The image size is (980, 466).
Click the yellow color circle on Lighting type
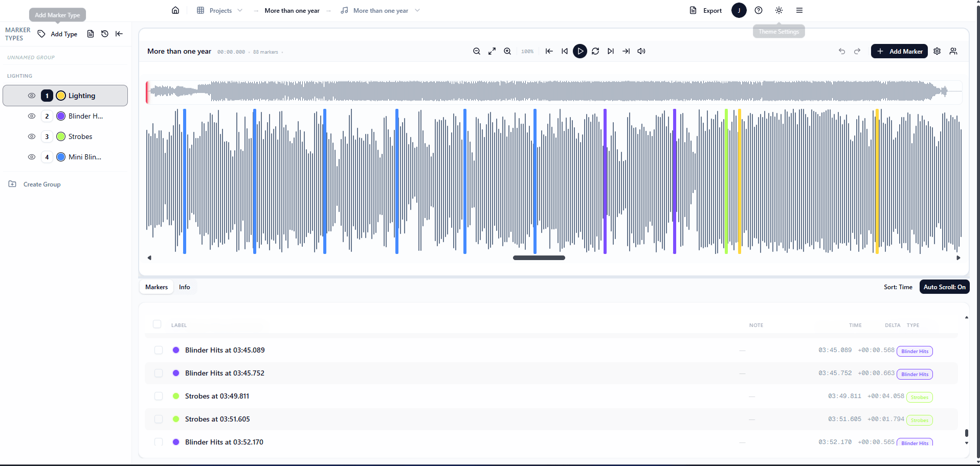click(60, 96)
